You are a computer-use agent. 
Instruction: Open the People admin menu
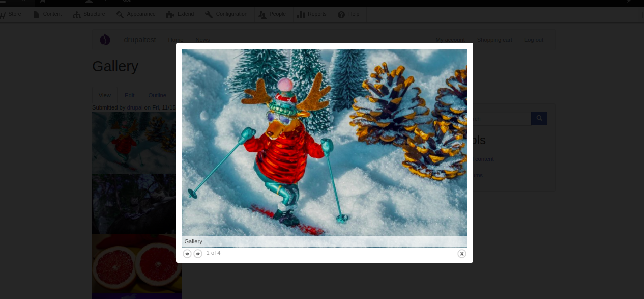coord(273,14)
